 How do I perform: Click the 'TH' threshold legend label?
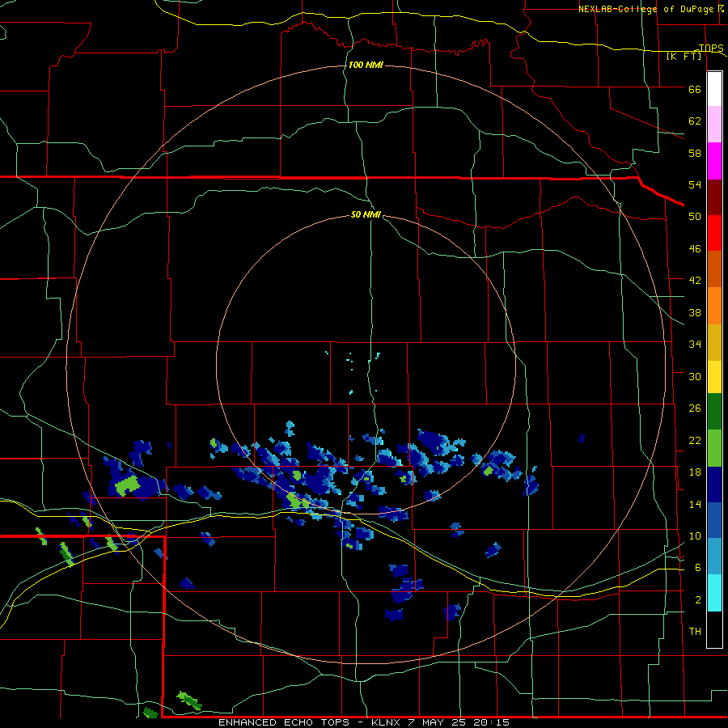695,632
